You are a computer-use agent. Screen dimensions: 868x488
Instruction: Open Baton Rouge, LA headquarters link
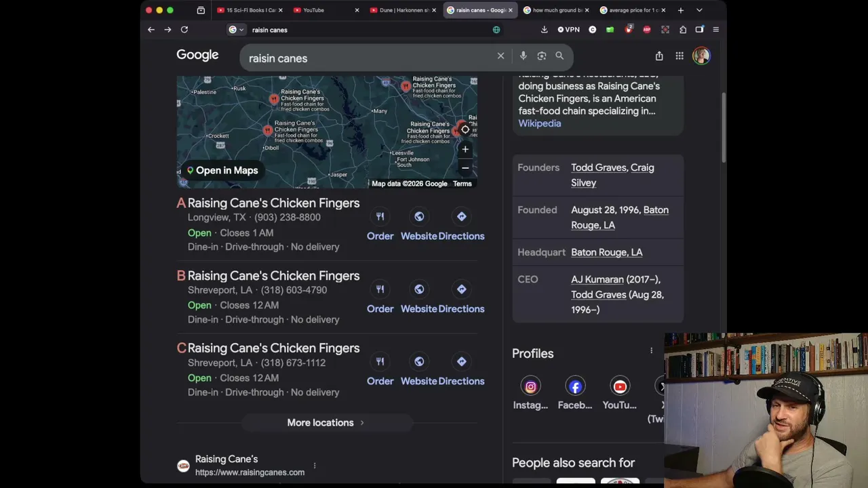pyautogui.click(x=606, y=252)
